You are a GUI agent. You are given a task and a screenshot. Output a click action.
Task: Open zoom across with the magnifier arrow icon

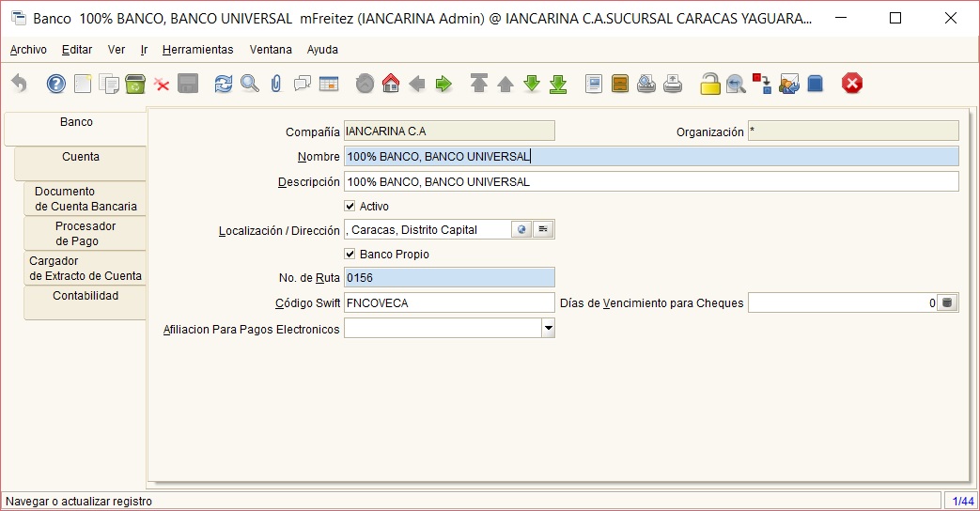tap(736, 83)
